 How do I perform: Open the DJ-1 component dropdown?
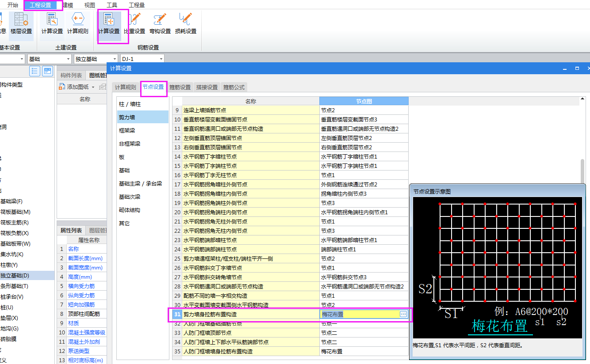pyautogui.click(x=142, y=59)
